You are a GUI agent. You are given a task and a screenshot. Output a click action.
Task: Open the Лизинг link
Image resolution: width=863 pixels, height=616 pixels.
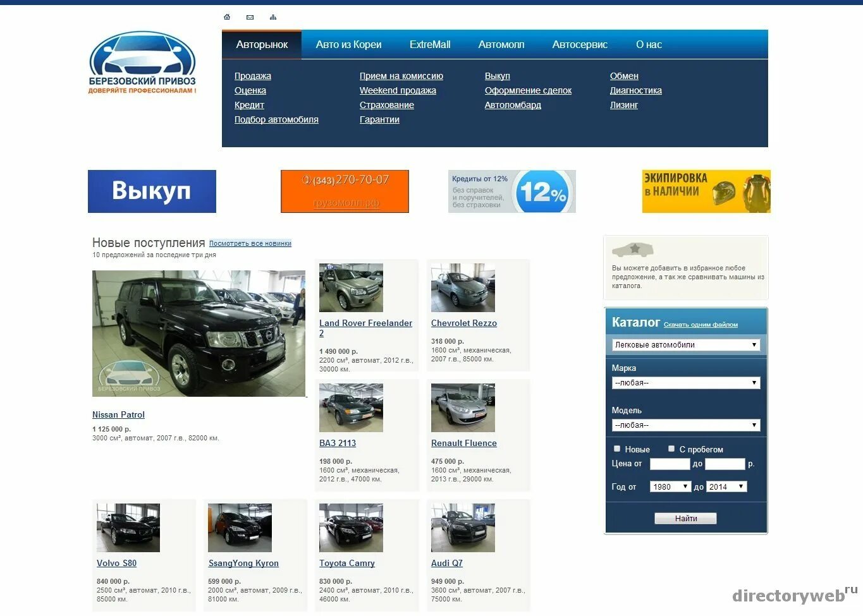coord(624,105)
